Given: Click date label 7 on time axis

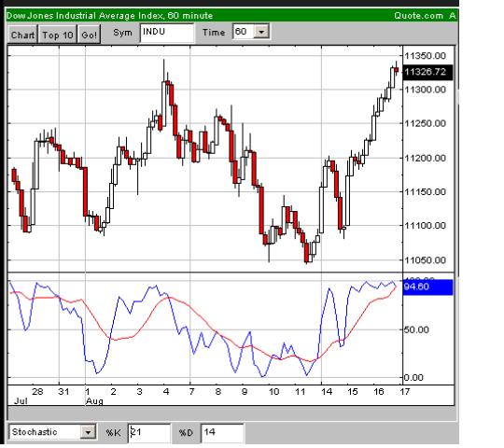Looking at the screenshot, I should pos(192,392).
